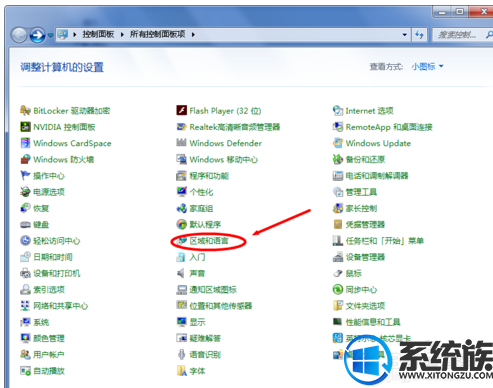
Task: Open Realtek高清晰音频管理器 icon
Action: (181, 127)
